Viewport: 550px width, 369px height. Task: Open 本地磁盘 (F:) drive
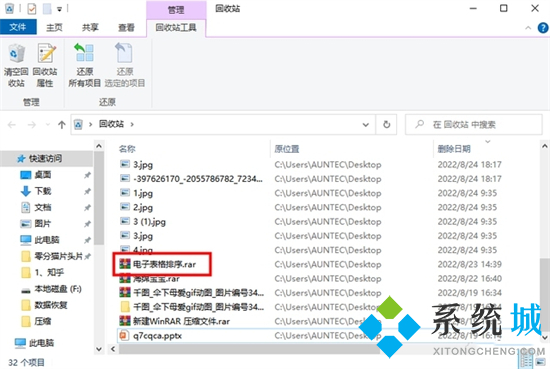(58, 289)
